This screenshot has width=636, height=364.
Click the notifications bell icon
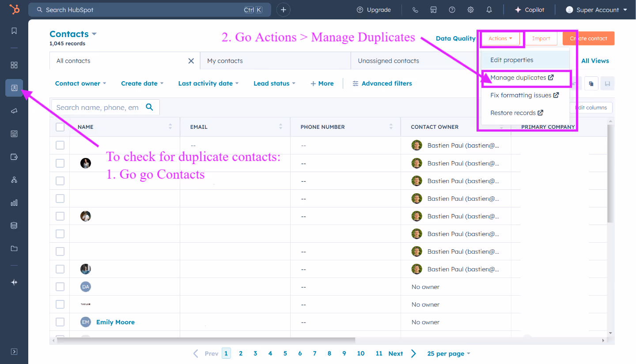click(489, 9)
